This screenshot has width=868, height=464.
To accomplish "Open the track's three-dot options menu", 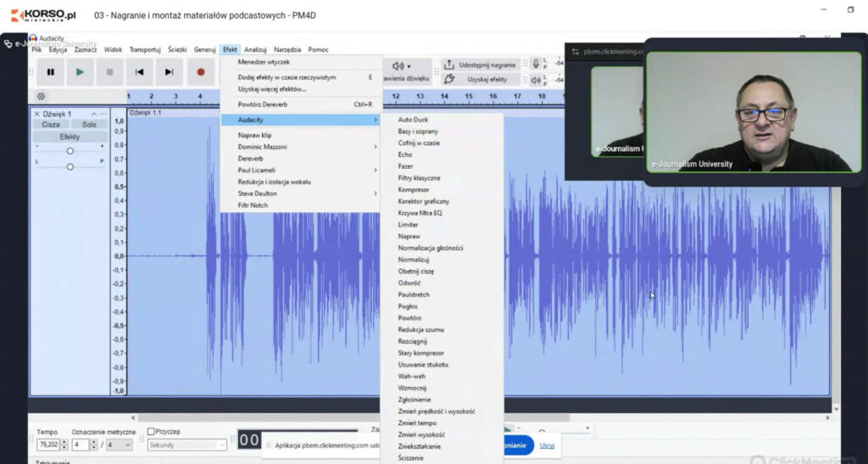I will 103,114.
